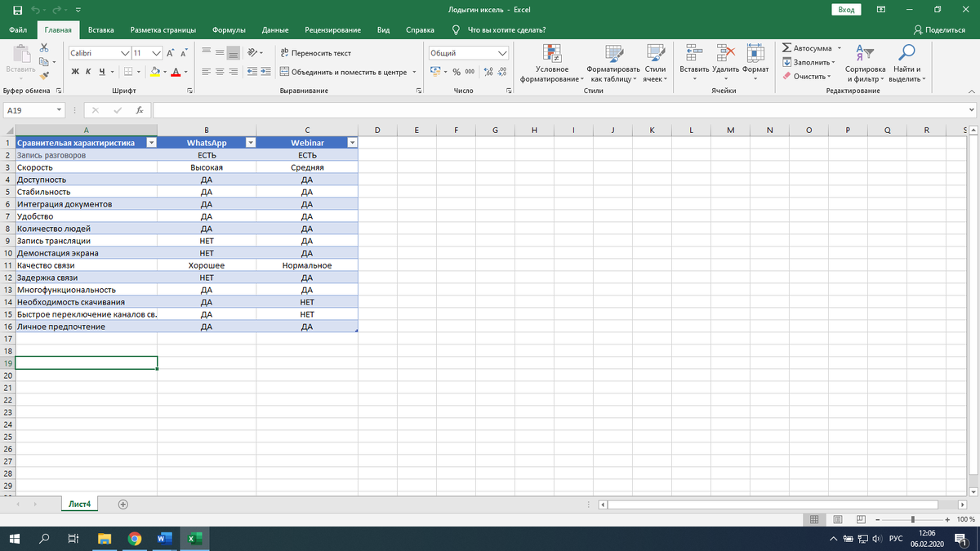The width and height of the screenshot is (980, 551).
Task: Increase decimal places
Action: 488,72
